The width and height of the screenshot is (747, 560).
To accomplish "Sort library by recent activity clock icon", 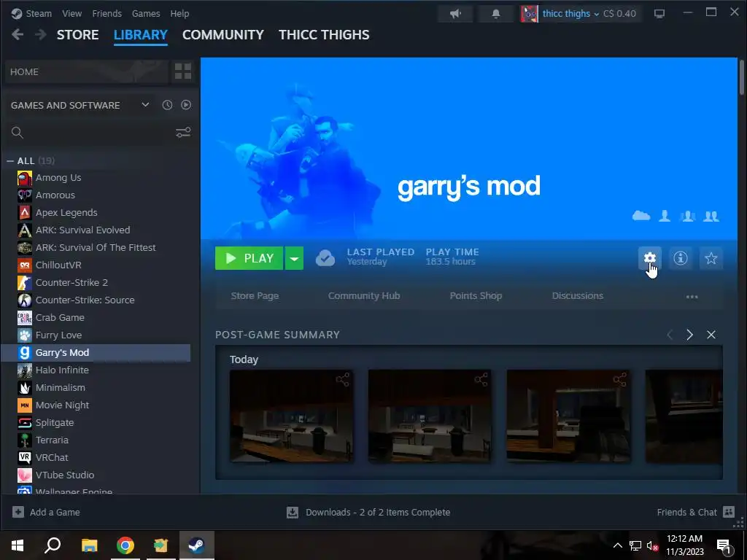I will tap(167, 105).
